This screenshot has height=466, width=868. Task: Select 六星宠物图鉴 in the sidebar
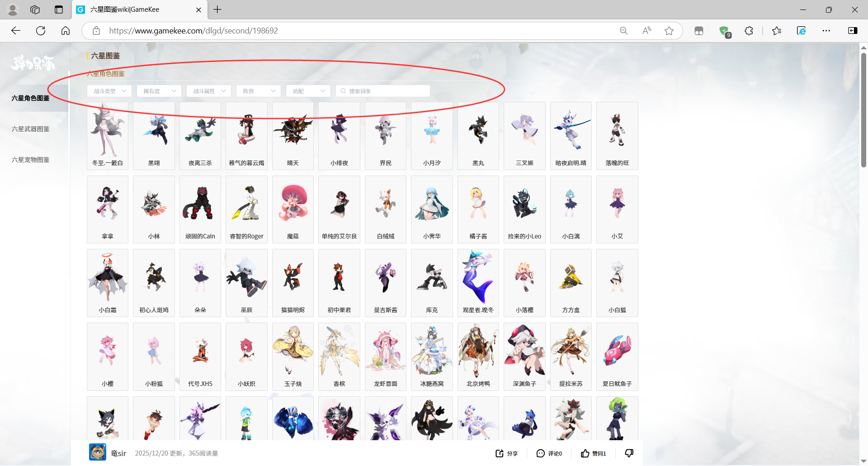pos(31,160)
